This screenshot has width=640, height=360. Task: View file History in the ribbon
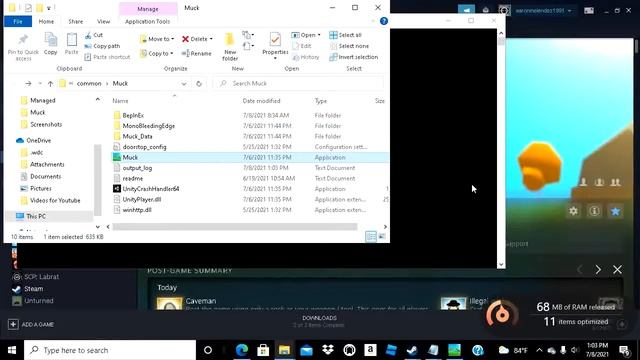click(306, 57)
